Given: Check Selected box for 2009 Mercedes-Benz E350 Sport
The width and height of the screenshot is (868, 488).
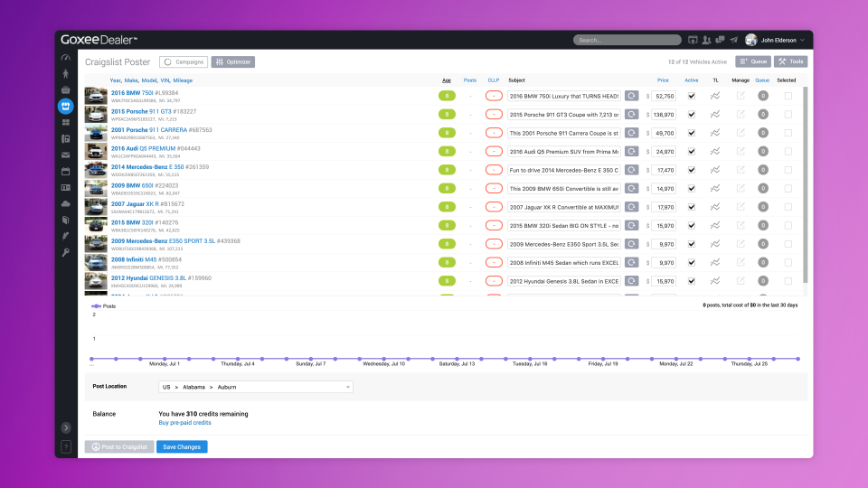Looking at the screenshot, I should [788, 244].
